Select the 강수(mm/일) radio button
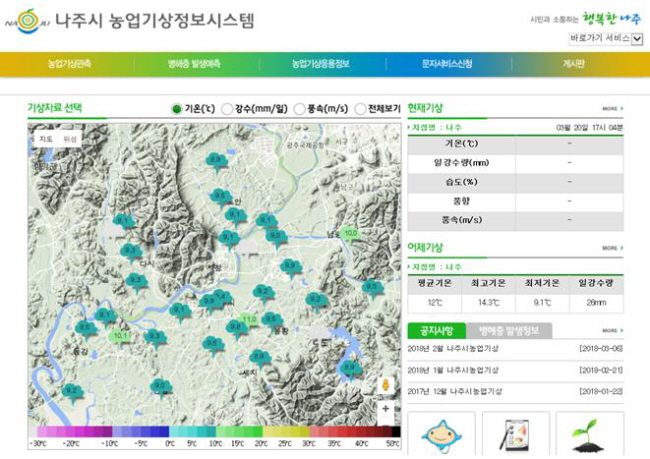650x459 pixels. coord(227,108)
